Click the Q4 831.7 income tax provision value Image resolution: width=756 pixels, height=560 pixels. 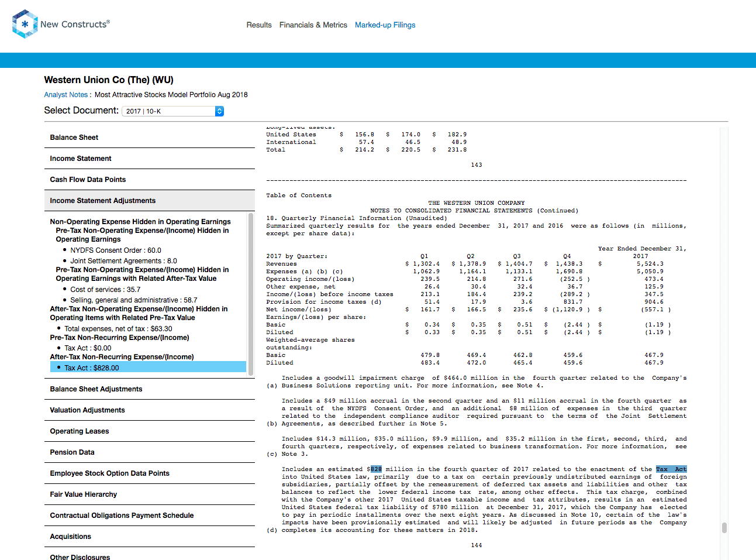click(x=573, y=302)
